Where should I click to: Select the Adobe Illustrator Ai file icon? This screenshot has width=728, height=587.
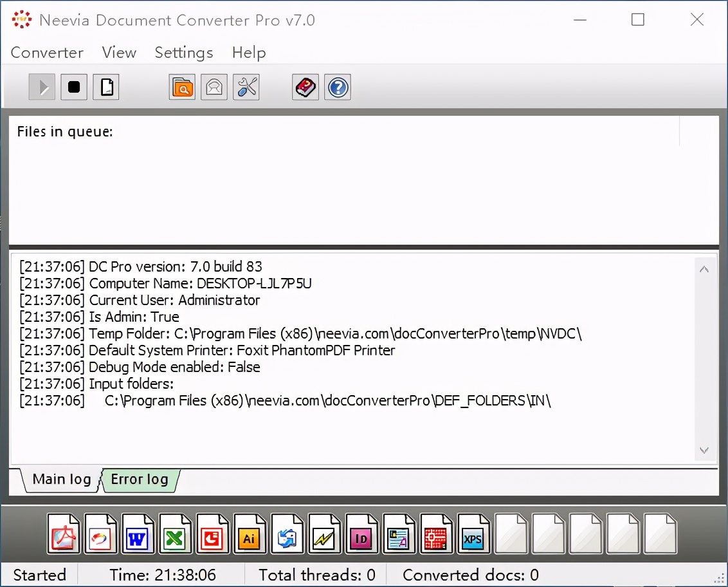250,534
